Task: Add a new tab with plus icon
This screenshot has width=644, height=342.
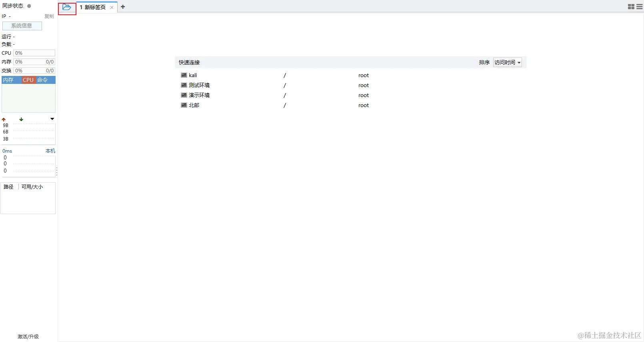Action: [123, 7]
